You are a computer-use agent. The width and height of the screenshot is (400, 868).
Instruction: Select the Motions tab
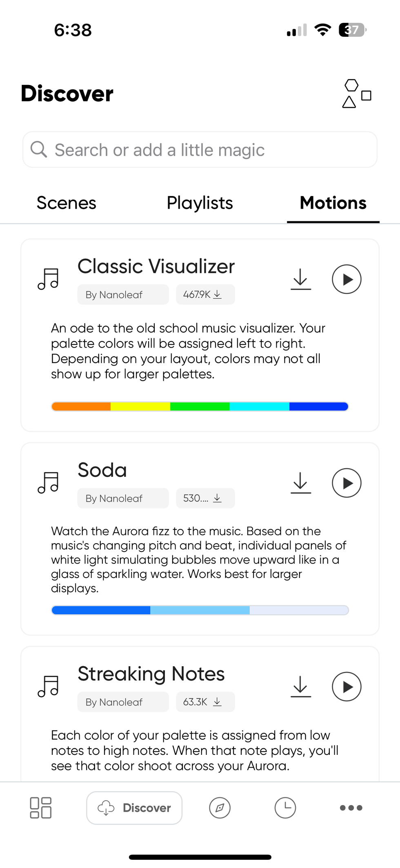coord(333,203)
